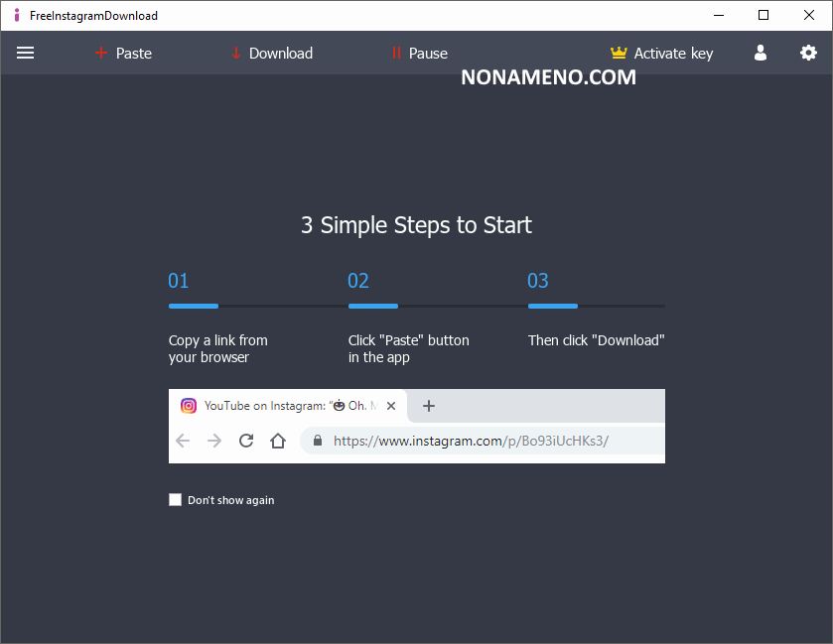Select the step 01 number
This screenshot has width=833, height=644.
point(179,281)
